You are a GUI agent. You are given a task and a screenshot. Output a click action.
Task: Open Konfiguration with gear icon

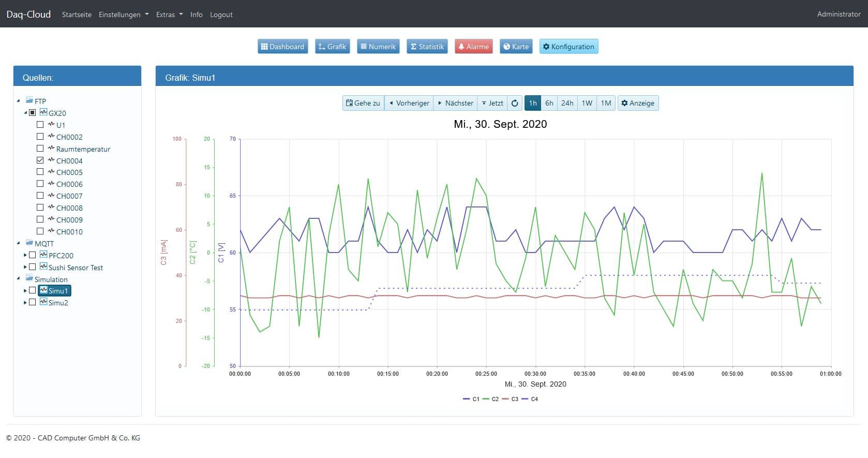[x=568, y=47]
